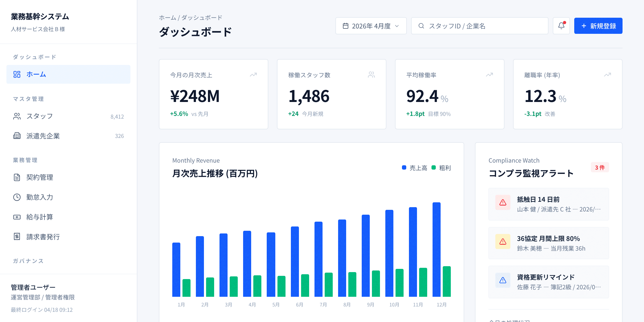
Task: Click the 勤怠入力 clock icon
Action: (x=17, y=197)
